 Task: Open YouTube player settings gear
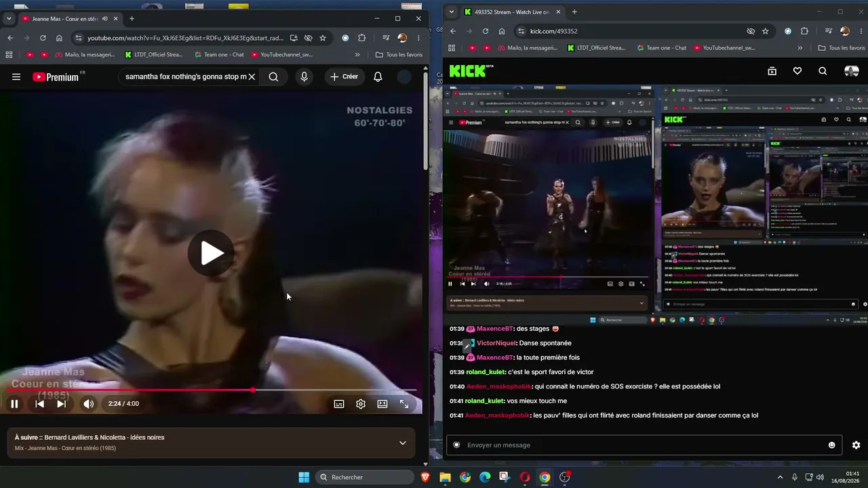pyautogui.click(x=361, y=404)
